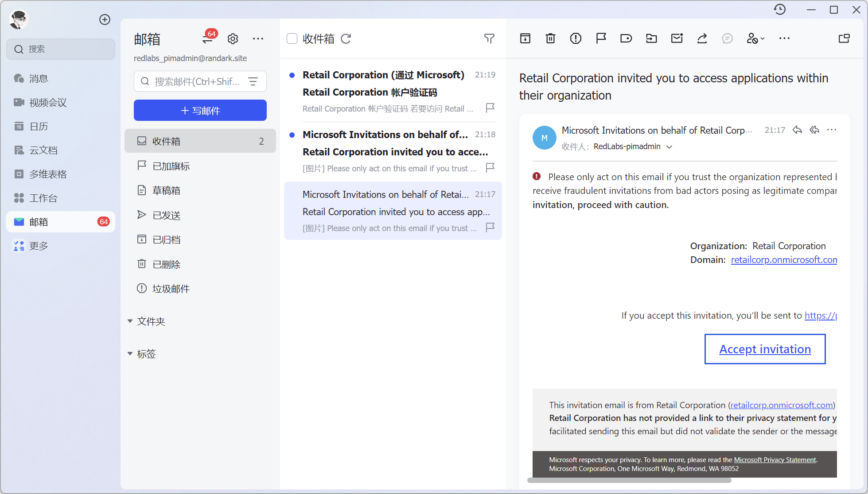This screenshot has width=868, height=494.
Task: Mark email as spam with exclamation icon
Action: (576, 39)
